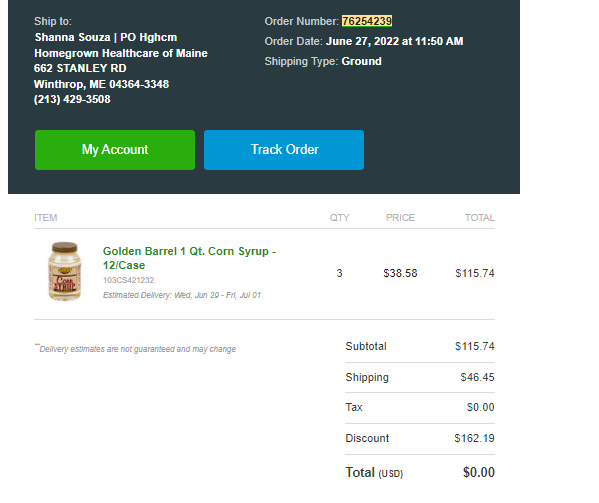This screenshot has height=503, width=599.
Task: Open the Golden Barrel Corn Syrup product link
Action: pyautogui.click(x=189, y=258)
